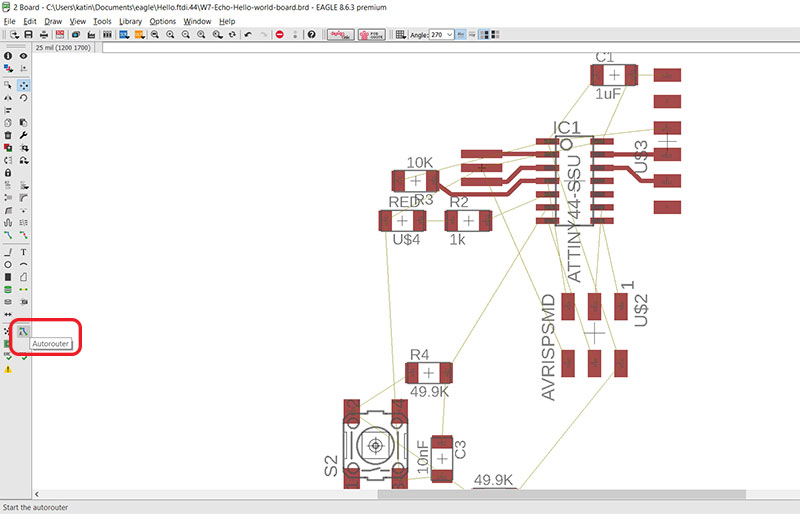Click the ATTINY44-SSU IC1 chip body
This screenshot has width=800, height=514.
coord(574,180)
